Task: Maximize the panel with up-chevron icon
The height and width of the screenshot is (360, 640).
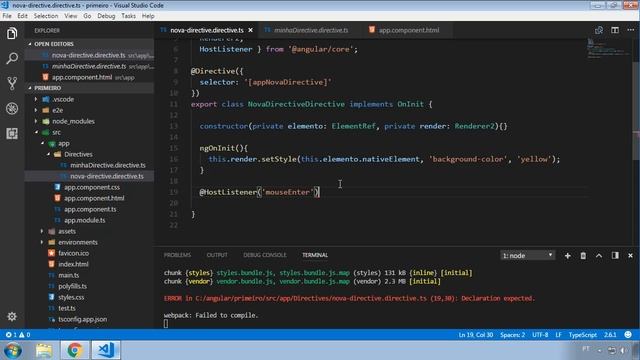Action: [599, 256]
